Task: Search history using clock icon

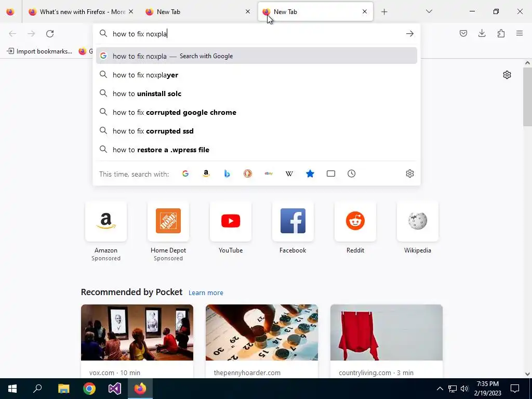Action: click(352, 174)
